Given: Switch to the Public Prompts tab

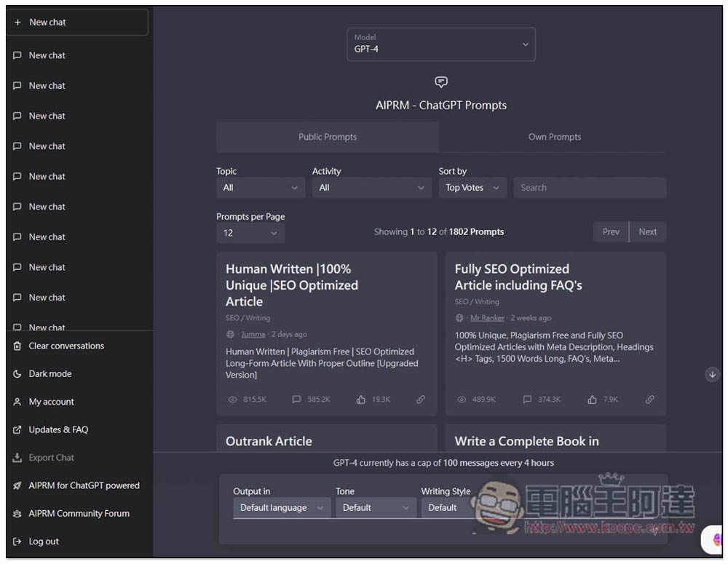Looking at the screenshot, I should point(328,137).
